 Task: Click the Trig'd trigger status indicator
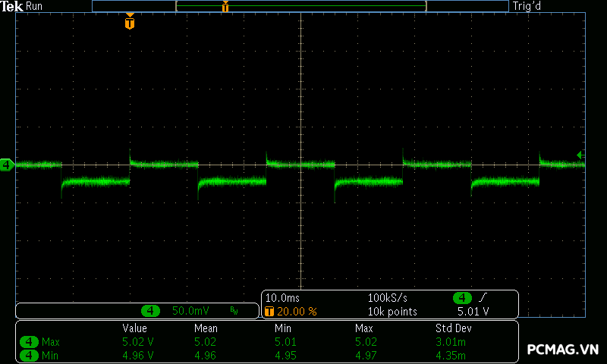tap(528, 6)
